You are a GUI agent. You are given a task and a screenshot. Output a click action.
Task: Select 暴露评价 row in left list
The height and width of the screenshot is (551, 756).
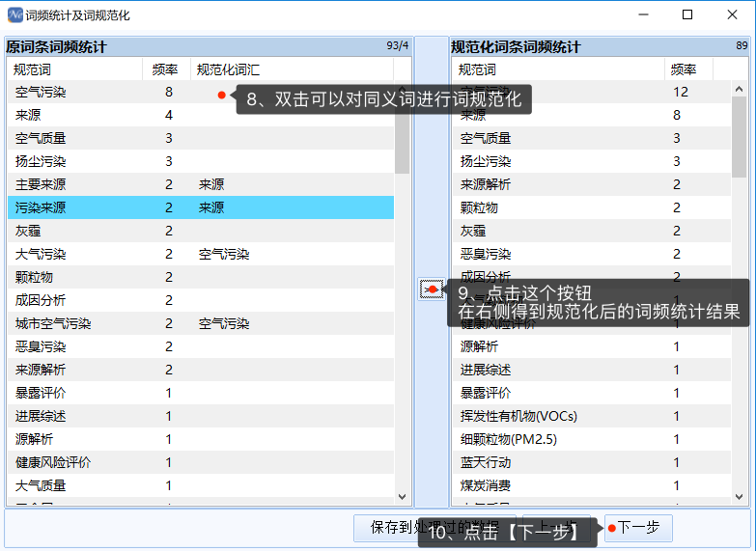point(201,393)
